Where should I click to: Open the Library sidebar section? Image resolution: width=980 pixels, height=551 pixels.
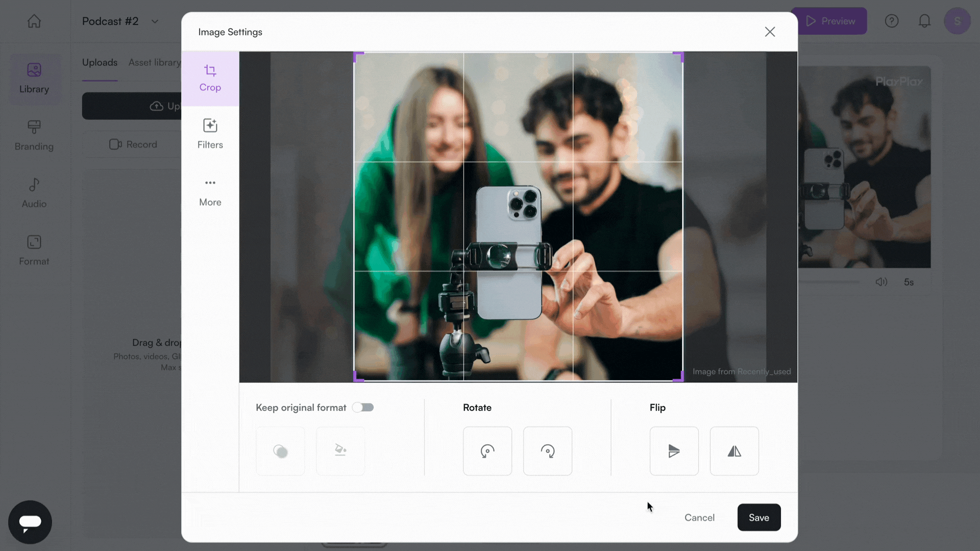click(34, 78)
